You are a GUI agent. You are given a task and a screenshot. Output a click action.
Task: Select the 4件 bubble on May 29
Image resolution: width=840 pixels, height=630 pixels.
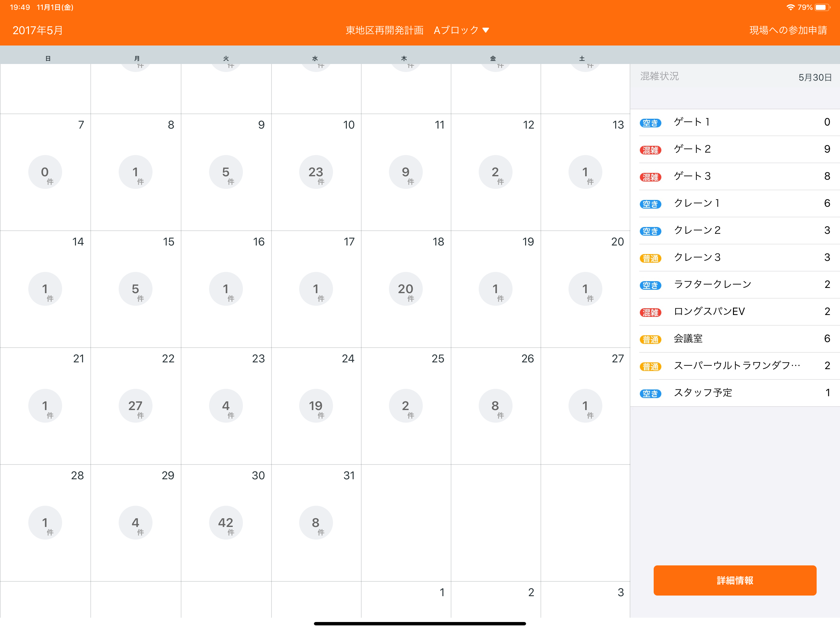(x=136, y=522)
